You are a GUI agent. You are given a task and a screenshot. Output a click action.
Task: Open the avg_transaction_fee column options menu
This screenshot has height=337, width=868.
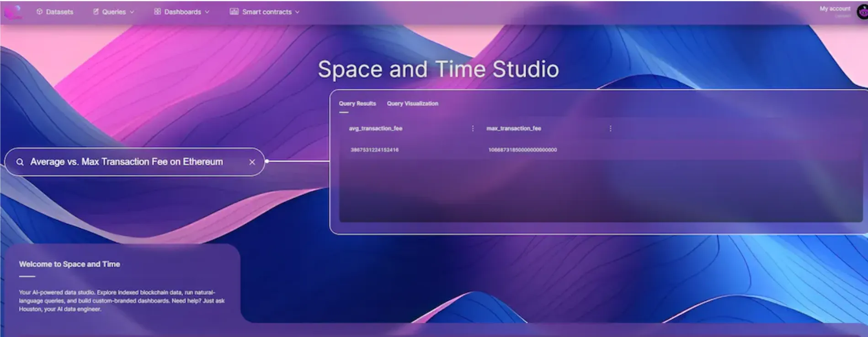coord(473,128)
